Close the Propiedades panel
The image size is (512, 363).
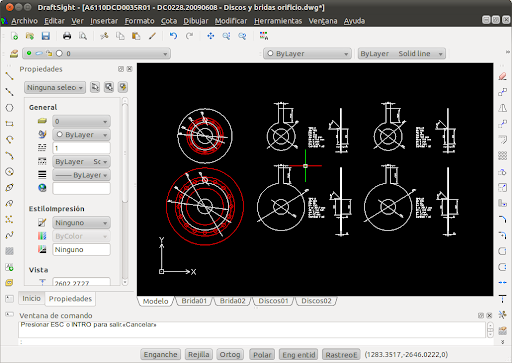(x=130, y=69)
